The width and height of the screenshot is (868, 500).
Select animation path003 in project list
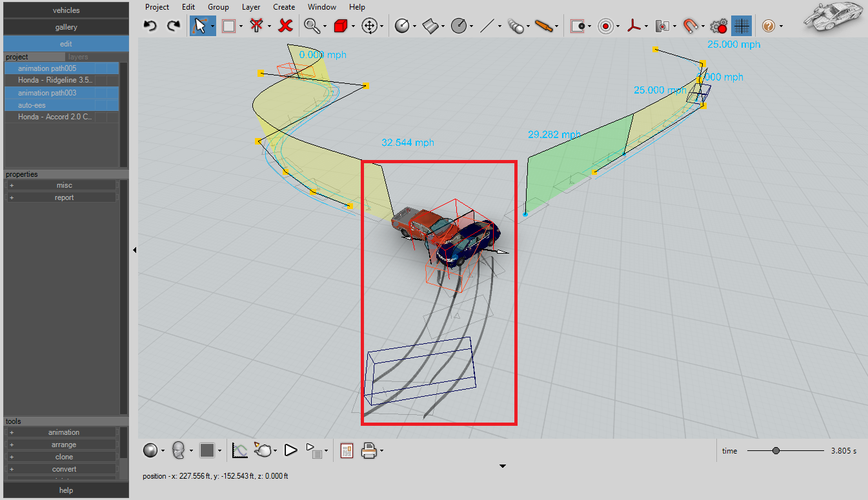point(62,93)
